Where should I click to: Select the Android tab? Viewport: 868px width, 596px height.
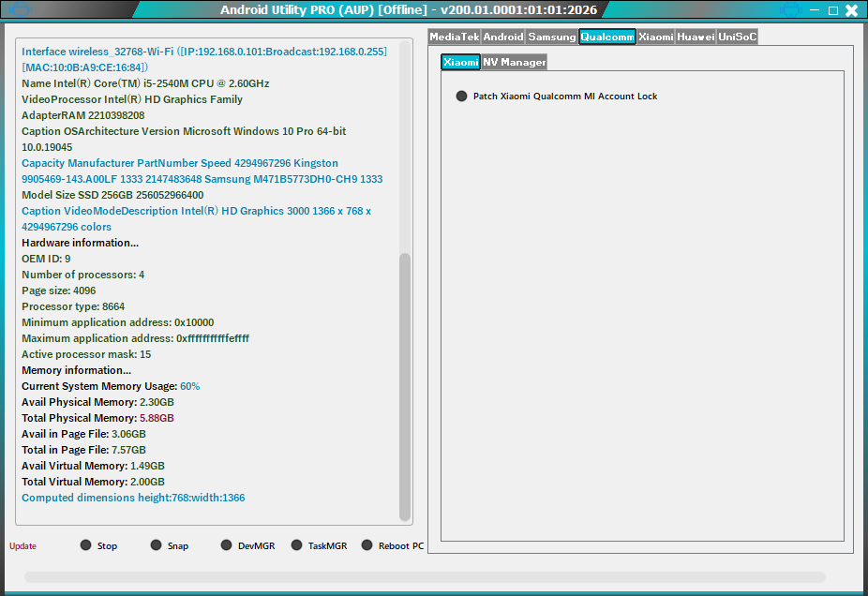502,37
